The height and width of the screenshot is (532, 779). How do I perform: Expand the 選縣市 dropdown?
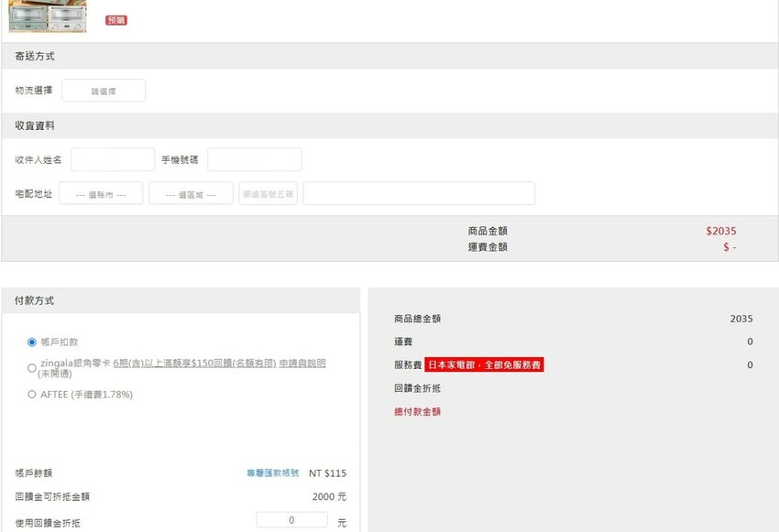(101, 194)
